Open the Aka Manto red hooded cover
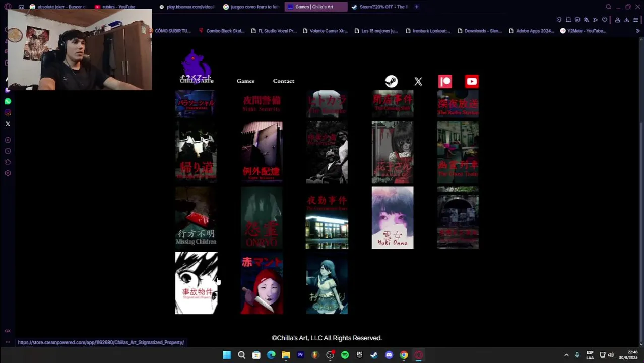The height and width of the screenshot is (363, 644). coord(262,283)
